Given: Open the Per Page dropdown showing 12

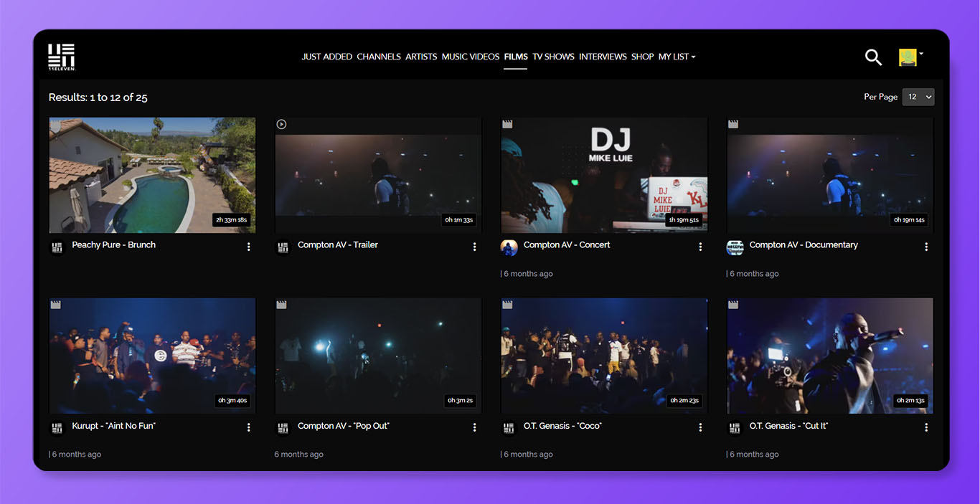Looking at the screenshot, I should coord(918,97).
